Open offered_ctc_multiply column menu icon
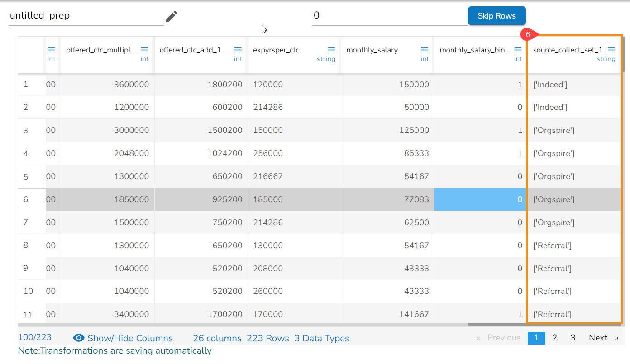Image resolution: width=630 pixels, height=364 pixels. 144,50
